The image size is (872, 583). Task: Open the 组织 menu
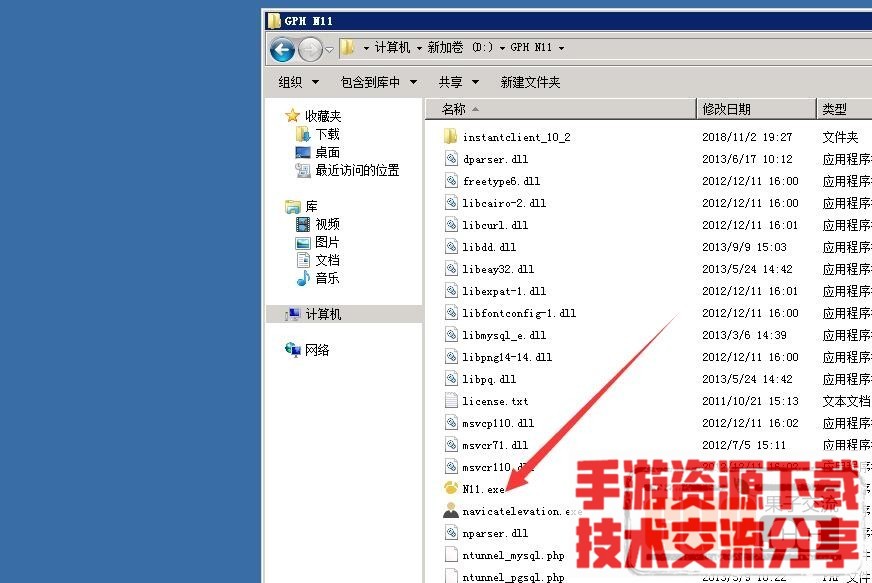[298, 82]
